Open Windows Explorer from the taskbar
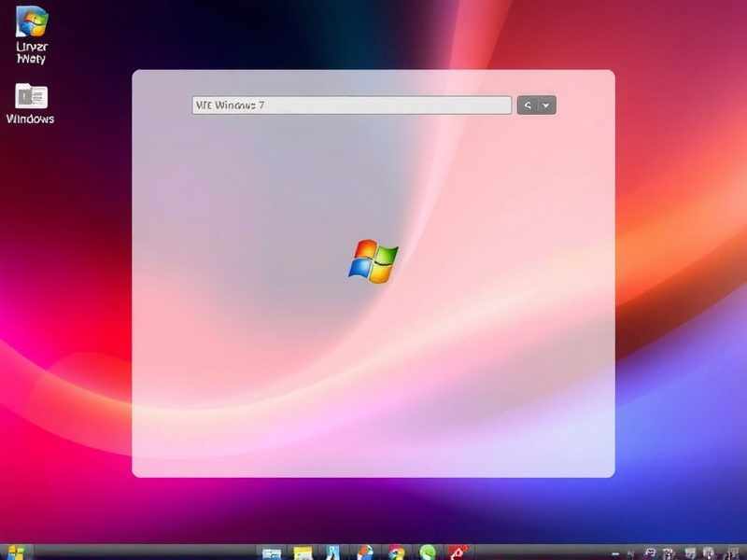This screenshot has width=747, height=560. point(271,550)
